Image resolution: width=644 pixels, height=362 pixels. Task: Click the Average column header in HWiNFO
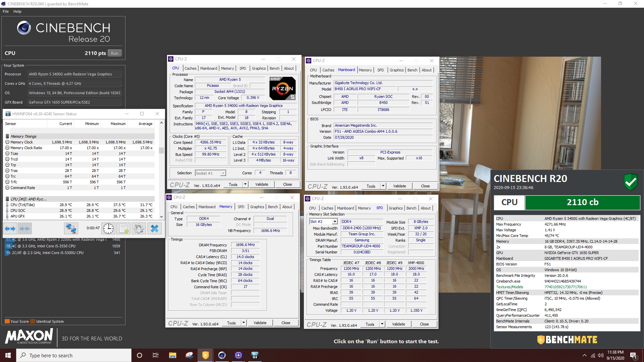146,124
